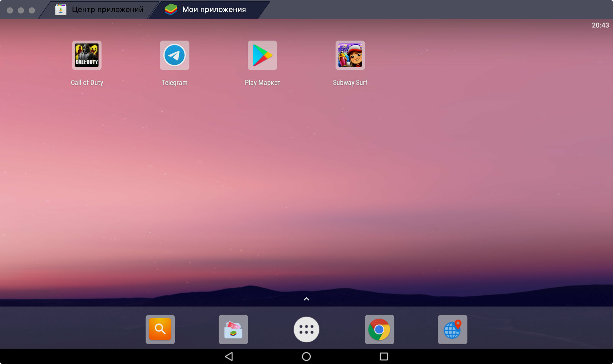Click the Subway Surf label text
Image resolution: width=613 pixels, height=364 pixels.
click(x=350, y=83)
